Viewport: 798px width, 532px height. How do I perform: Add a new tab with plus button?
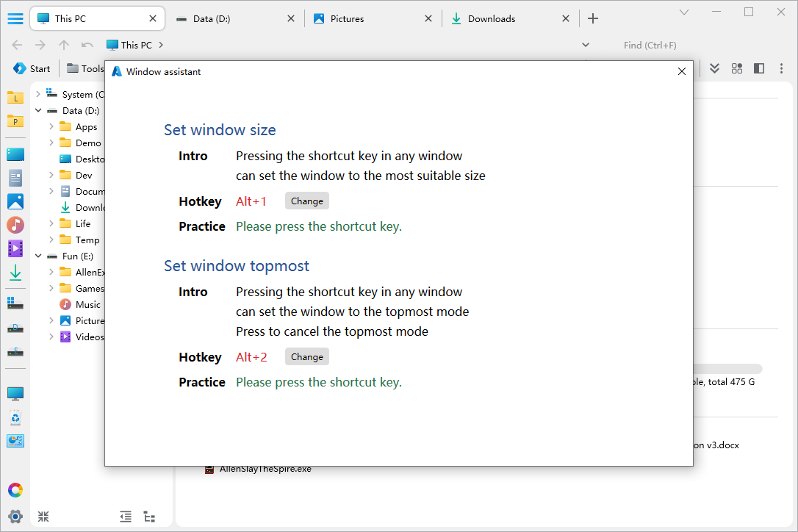point(593,19)
